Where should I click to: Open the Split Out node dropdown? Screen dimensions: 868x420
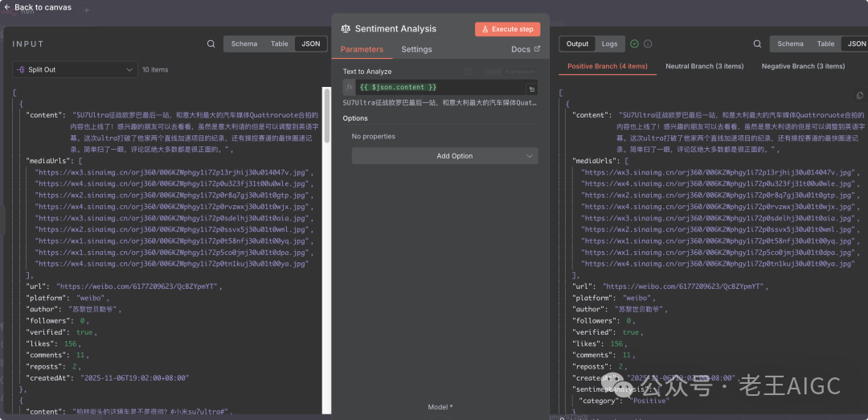point(75,70)
